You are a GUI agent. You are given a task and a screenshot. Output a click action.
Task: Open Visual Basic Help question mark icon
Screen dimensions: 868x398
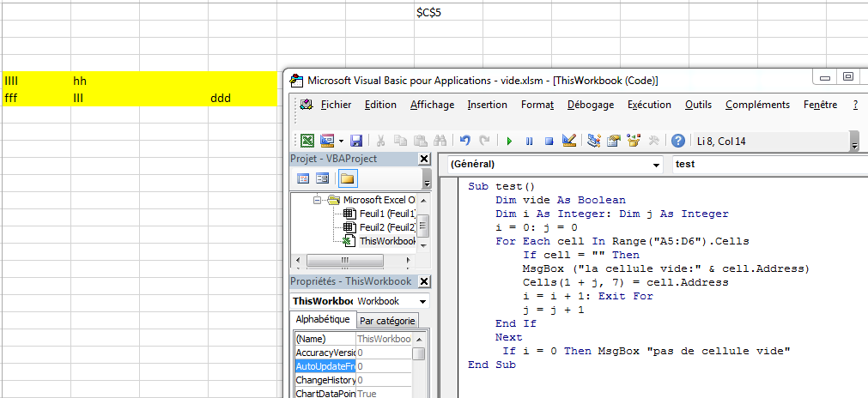pyautogui.click(x=678, y=141)
